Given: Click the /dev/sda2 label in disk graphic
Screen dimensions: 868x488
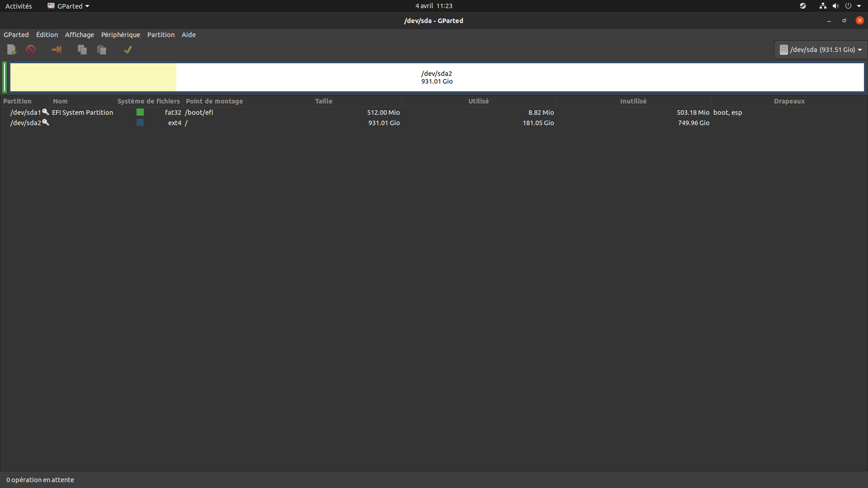Looking at the screenshot, I should (x=437, y=74).
